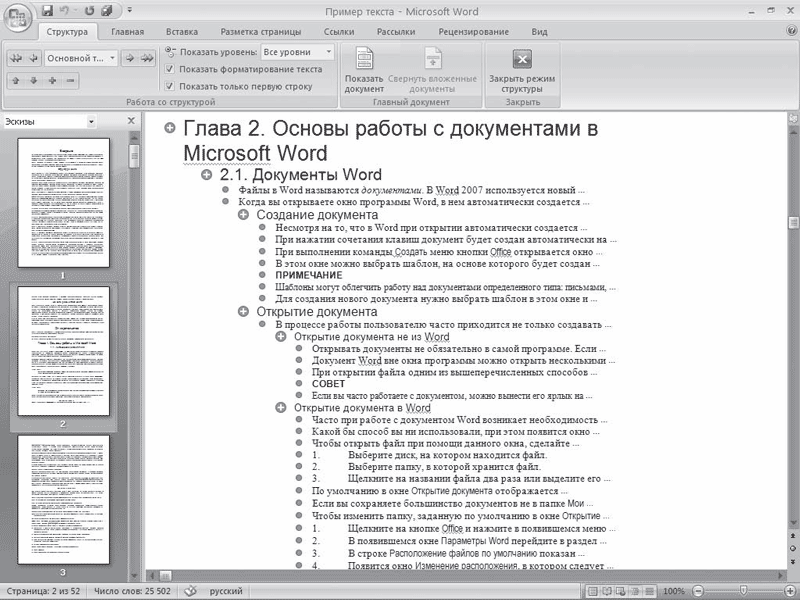Collapse the Глава 2 heading expander

pos(170,128)
